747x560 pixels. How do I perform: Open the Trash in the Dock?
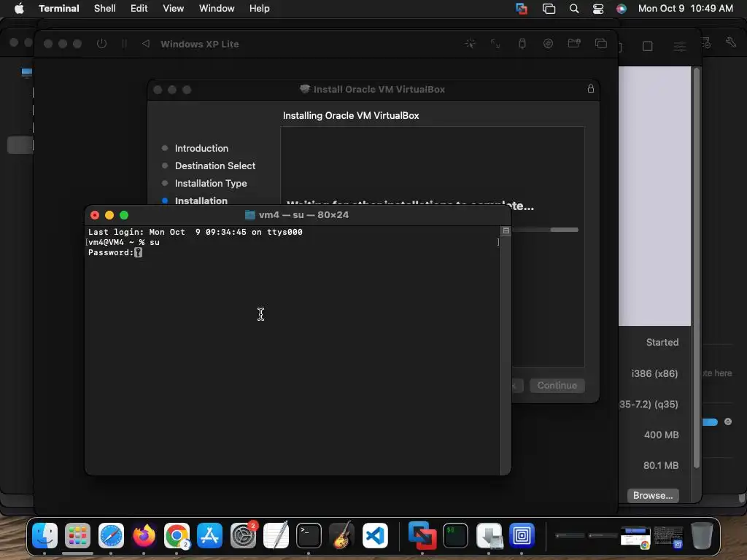click(702, 535)
